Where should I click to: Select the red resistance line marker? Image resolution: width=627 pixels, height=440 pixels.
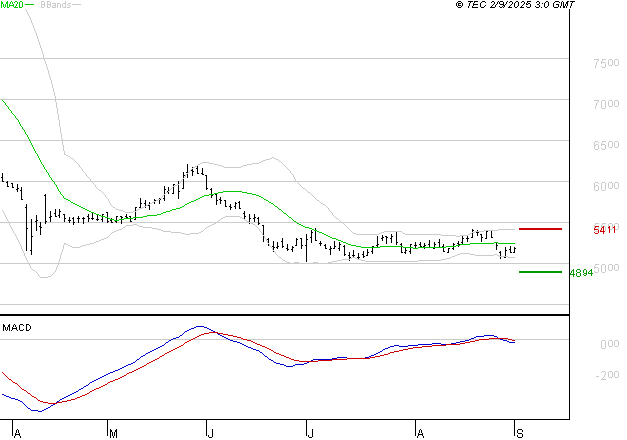point(540,229)
